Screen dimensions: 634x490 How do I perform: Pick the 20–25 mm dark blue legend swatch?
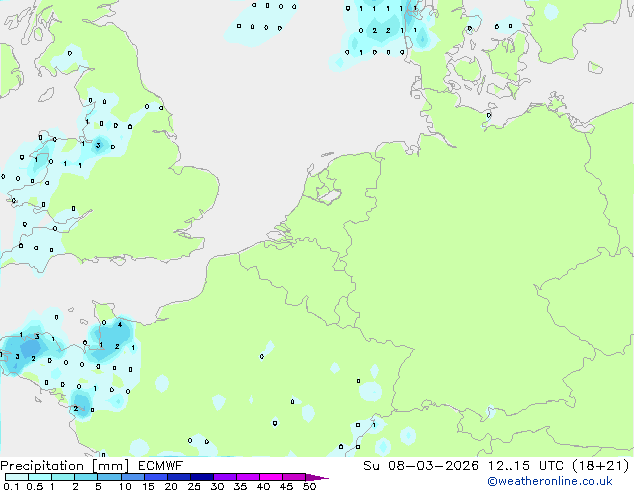pos(178,477)
